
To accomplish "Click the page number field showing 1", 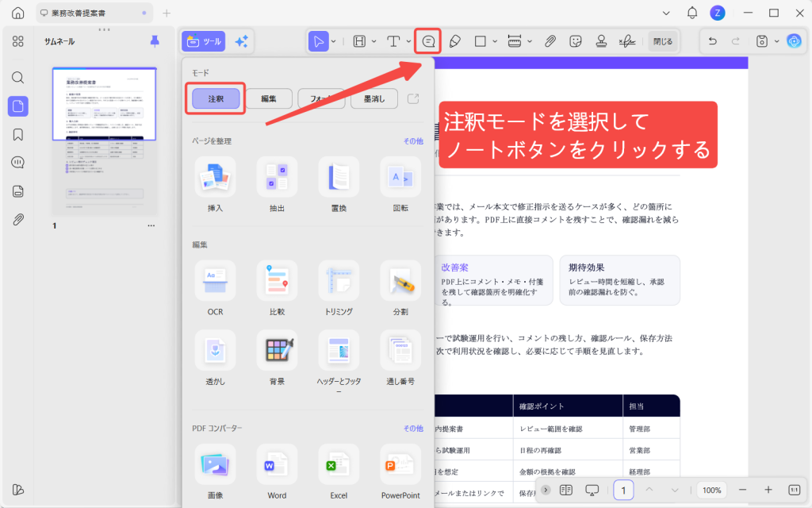I will (623, 490).
